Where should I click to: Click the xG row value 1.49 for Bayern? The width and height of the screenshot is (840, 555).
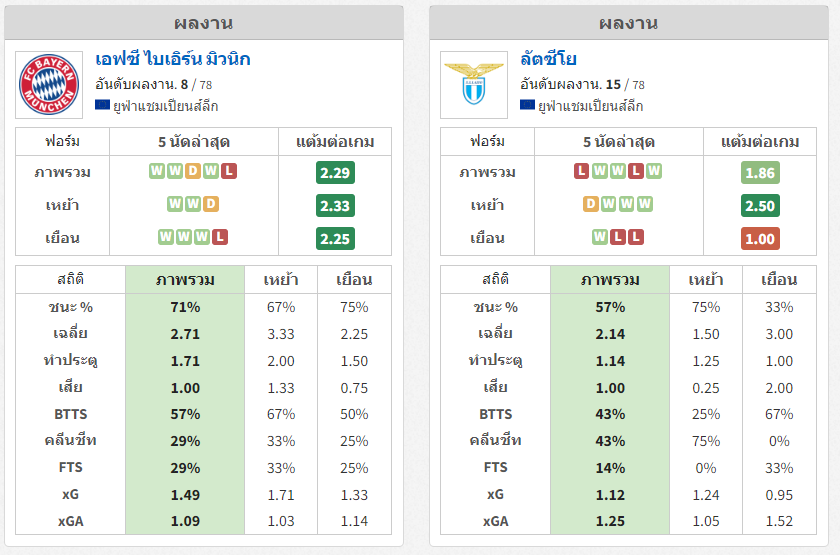(185, 494)
